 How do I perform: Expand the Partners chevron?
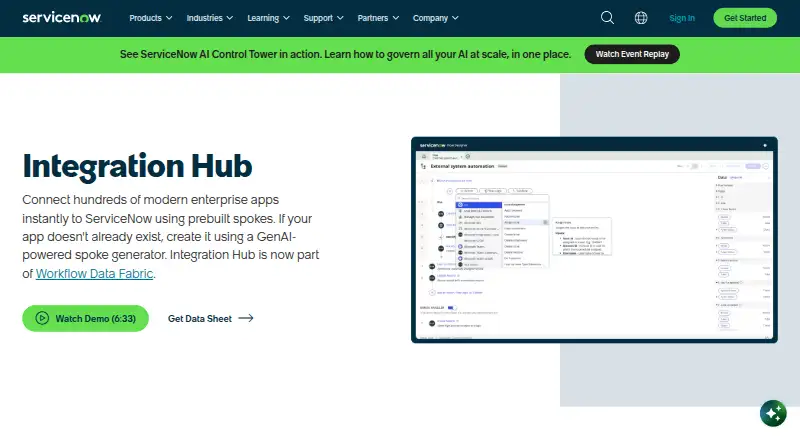tap(395, 18)
